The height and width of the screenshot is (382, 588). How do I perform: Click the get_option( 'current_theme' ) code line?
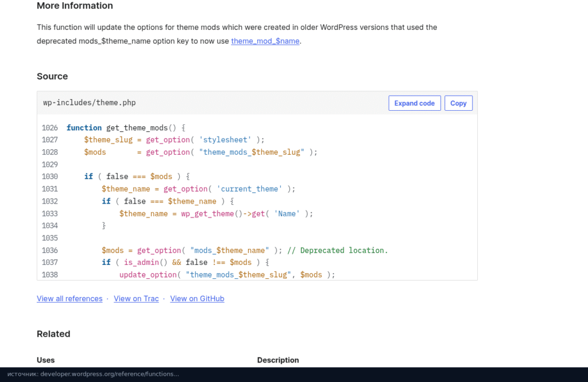(198, 189)
